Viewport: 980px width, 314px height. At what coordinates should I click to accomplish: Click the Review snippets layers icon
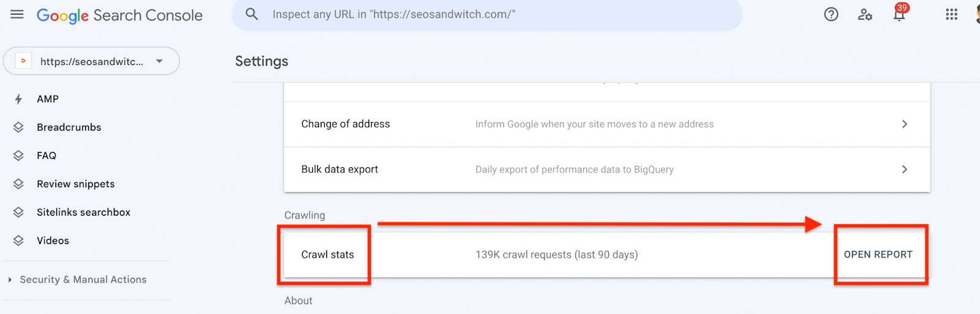point(18,184)
